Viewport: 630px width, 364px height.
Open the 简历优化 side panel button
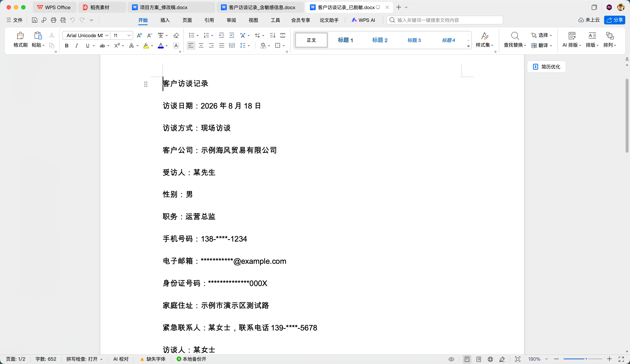[x=546, y=67]
